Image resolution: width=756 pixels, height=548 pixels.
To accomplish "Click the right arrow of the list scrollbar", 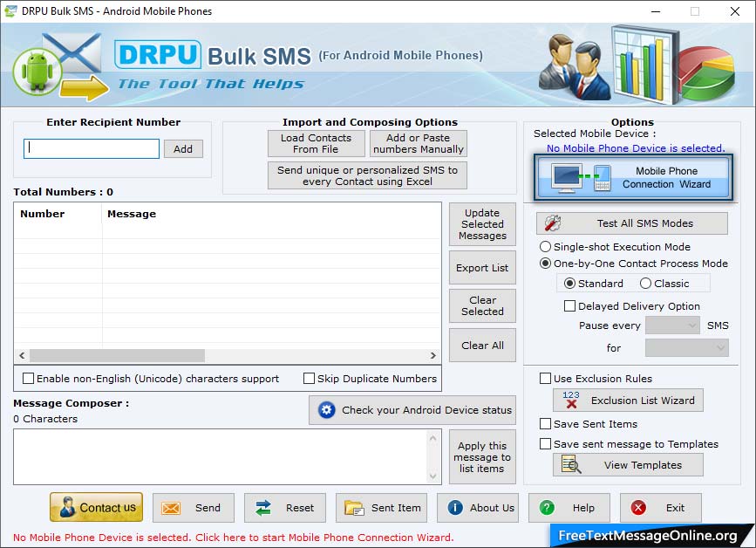I will [433, 355].
